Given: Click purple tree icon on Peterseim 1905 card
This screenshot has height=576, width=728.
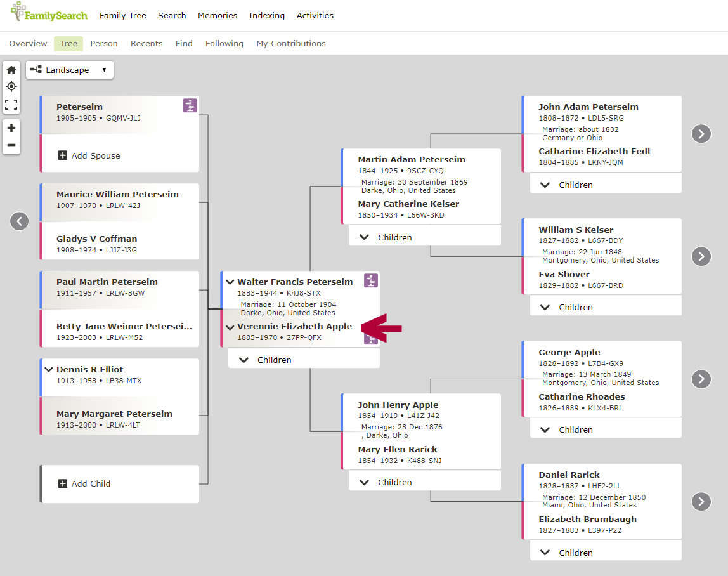Looking at the screenshot, I should click(x=190, y=105).
